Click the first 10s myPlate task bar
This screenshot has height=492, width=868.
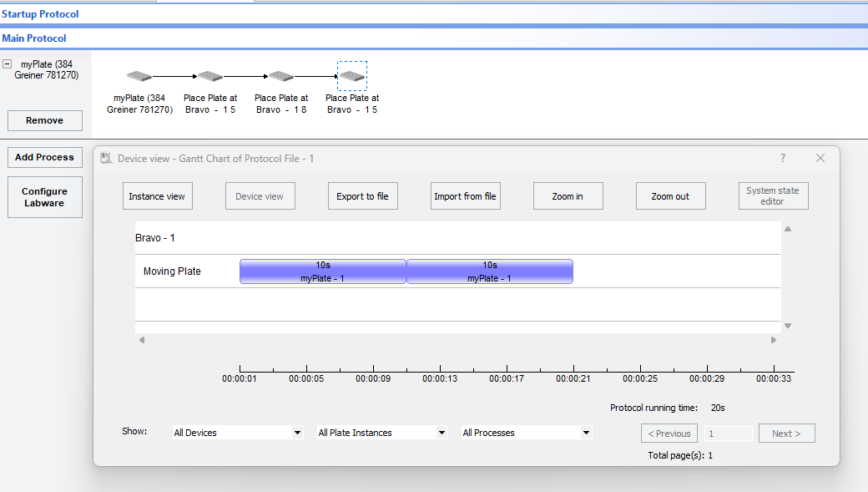tap(322, 271)
